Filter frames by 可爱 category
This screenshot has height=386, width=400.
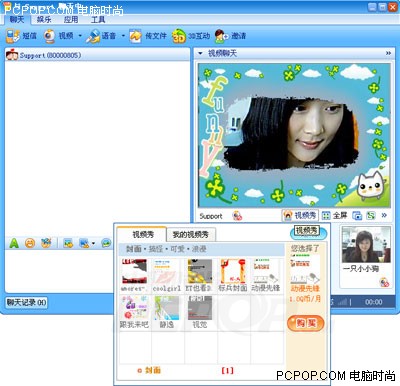point(177,249)
